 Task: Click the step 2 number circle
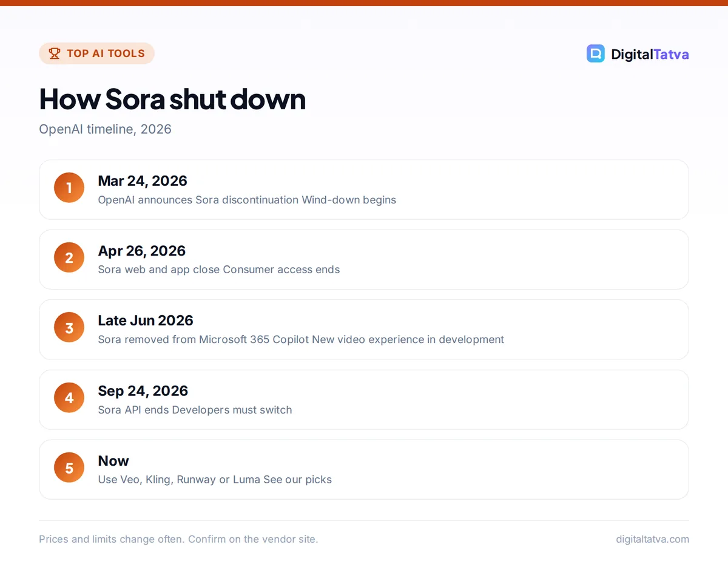(69, 257)
